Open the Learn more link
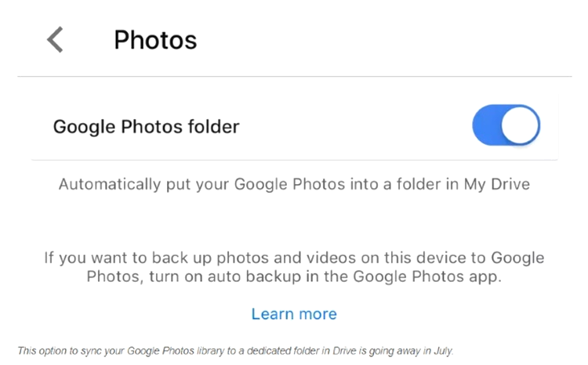 coord(294,314)
